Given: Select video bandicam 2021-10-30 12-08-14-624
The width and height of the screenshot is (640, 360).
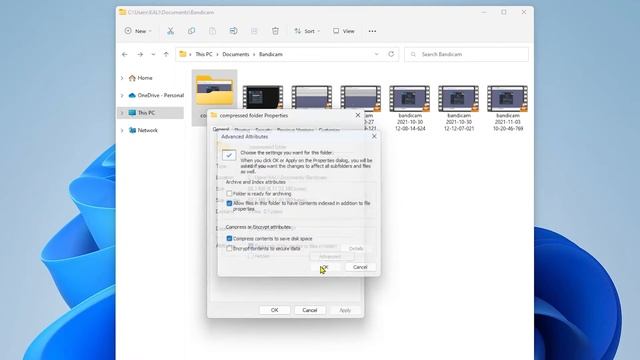Looking at the screenshot, I should pyautogui.click(x=410, y=108).
